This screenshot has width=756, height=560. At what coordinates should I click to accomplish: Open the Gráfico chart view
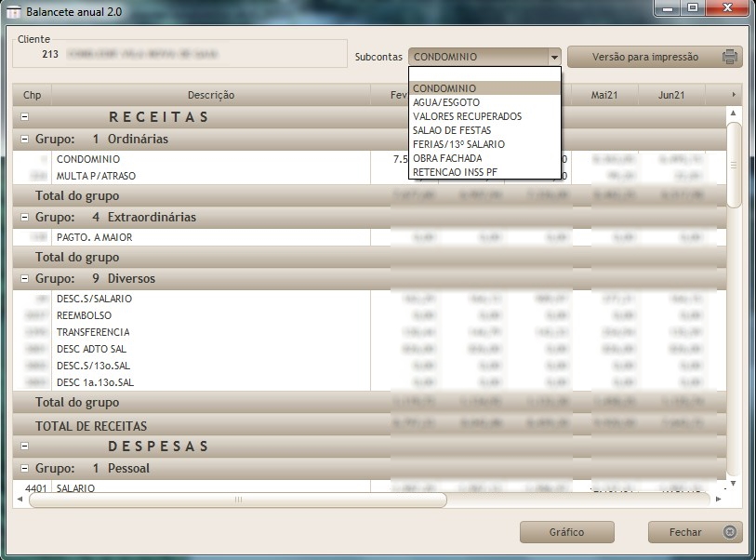pos(566,532)
